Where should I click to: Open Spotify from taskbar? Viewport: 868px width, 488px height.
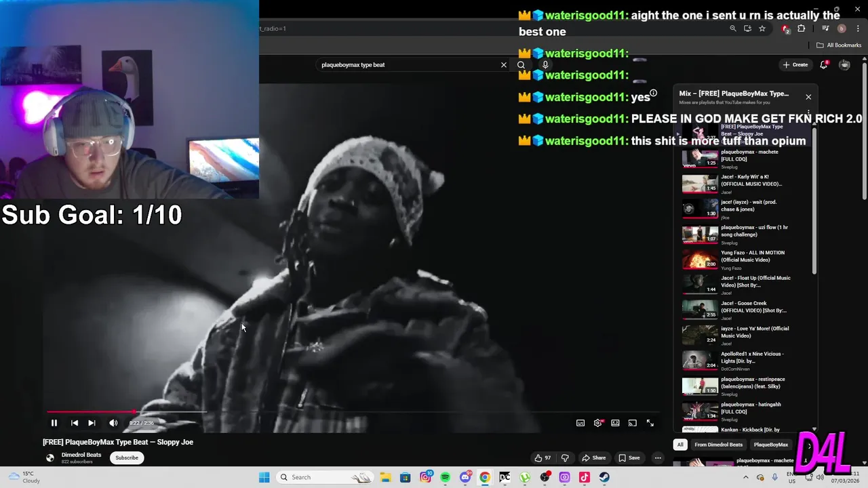pyautogui.click(x=445, y=477)
